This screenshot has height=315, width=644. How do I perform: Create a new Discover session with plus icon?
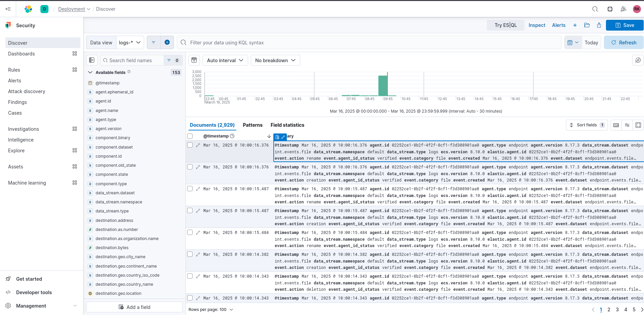click(x=575, y=25)
